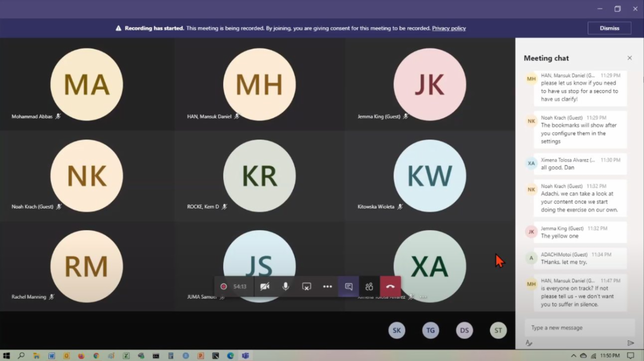This screenshot has height=361, width=644.
Task: Close the Meeting chat panel
Action: [630, 58]
